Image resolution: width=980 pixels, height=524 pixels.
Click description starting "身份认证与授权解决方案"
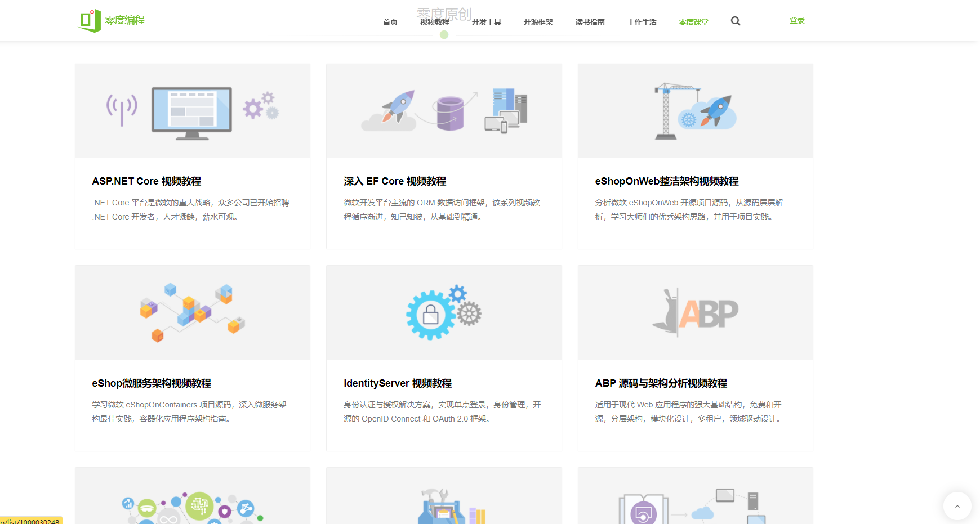coord(442,412)
